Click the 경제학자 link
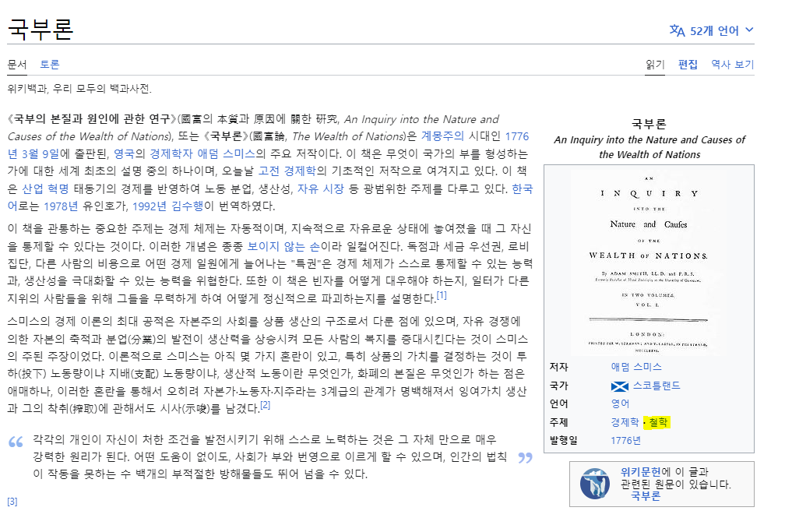785x532 pixels. coord(171,153)
